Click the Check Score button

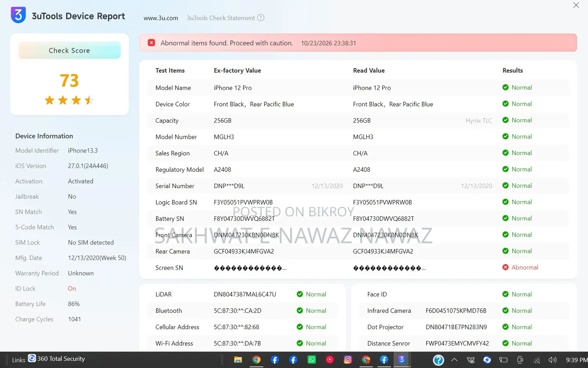coord(70,50)
